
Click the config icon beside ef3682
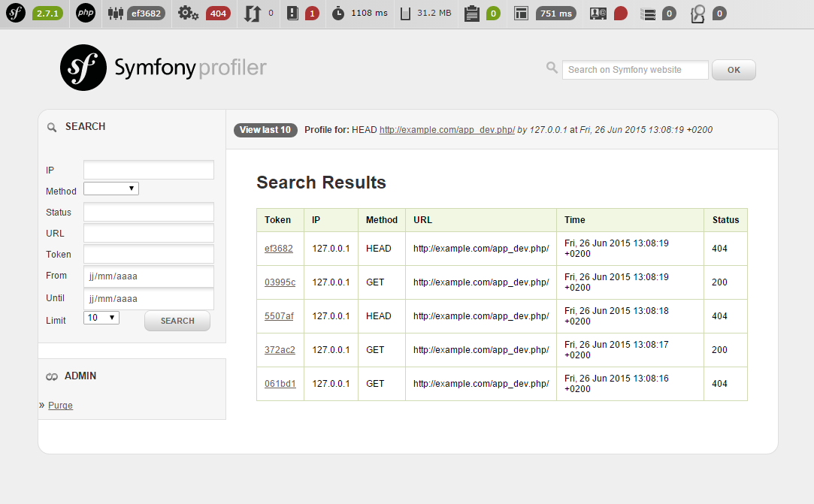tap(115, 14)
